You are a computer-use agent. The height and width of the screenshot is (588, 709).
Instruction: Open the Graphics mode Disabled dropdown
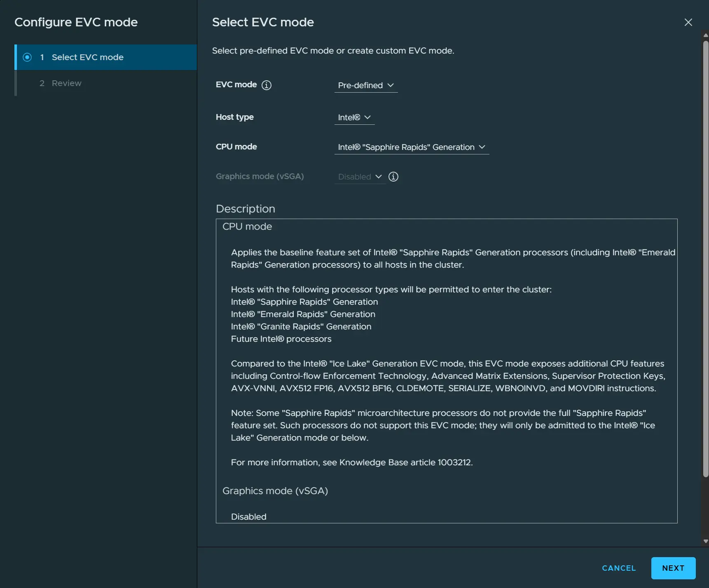point(360,177)
